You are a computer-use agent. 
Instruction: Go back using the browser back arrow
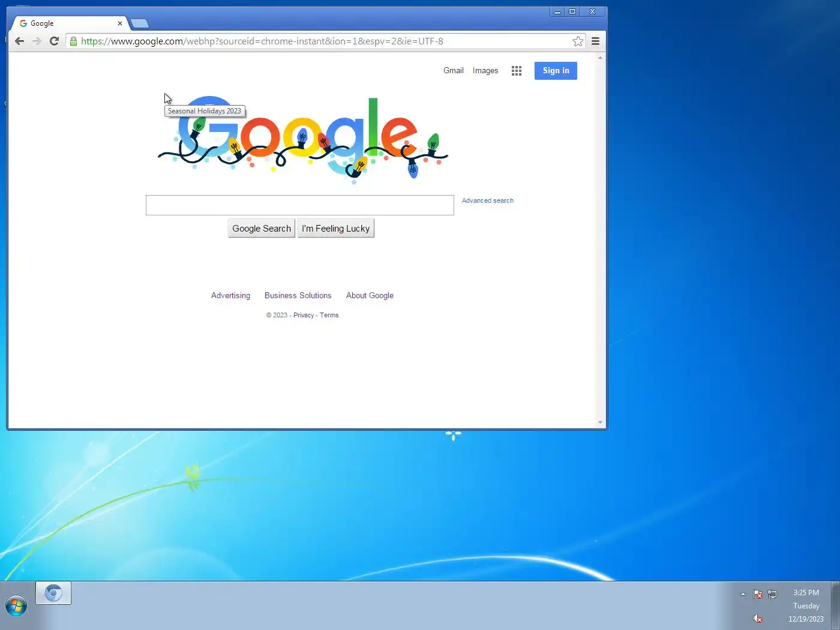click(19, 41)
